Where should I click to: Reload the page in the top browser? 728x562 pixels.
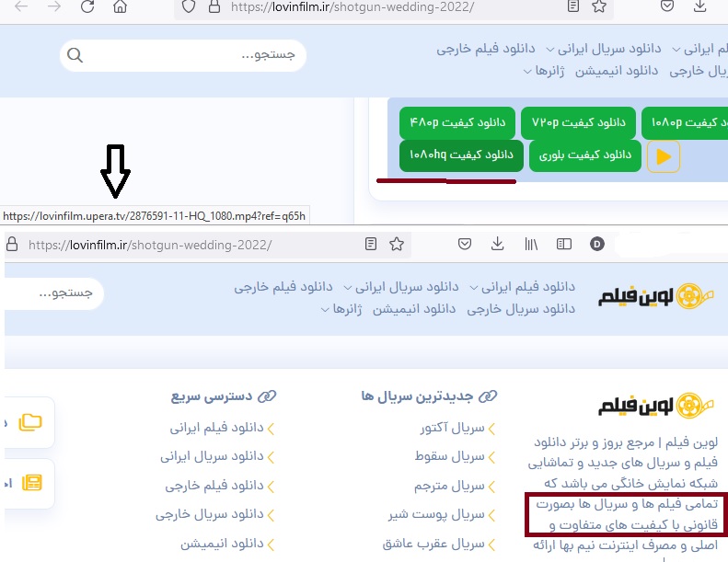tap(87, 6)
